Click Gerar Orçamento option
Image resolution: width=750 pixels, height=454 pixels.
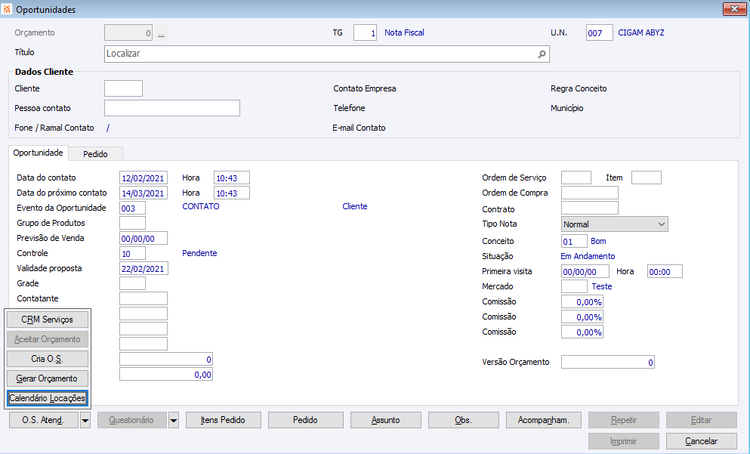coord(47,378)
